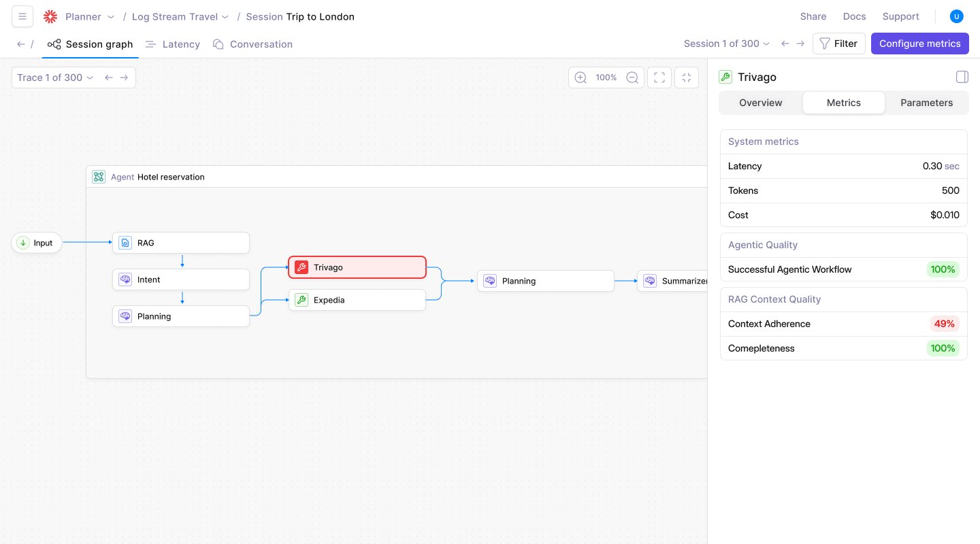Go to the previous trace arrow
This screenshot has width=980, height=544.
(x=109, y=78)
